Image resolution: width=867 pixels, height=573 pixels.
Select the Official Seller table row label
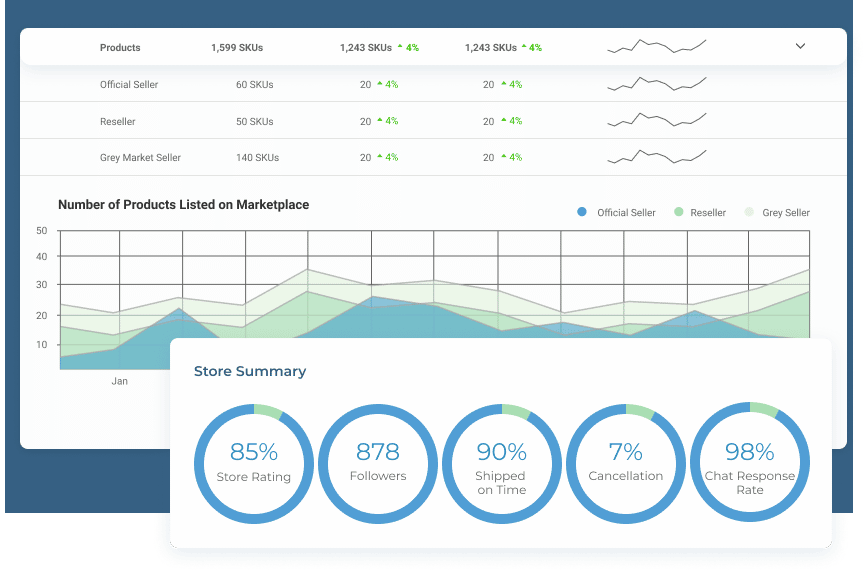coord(129,85)
